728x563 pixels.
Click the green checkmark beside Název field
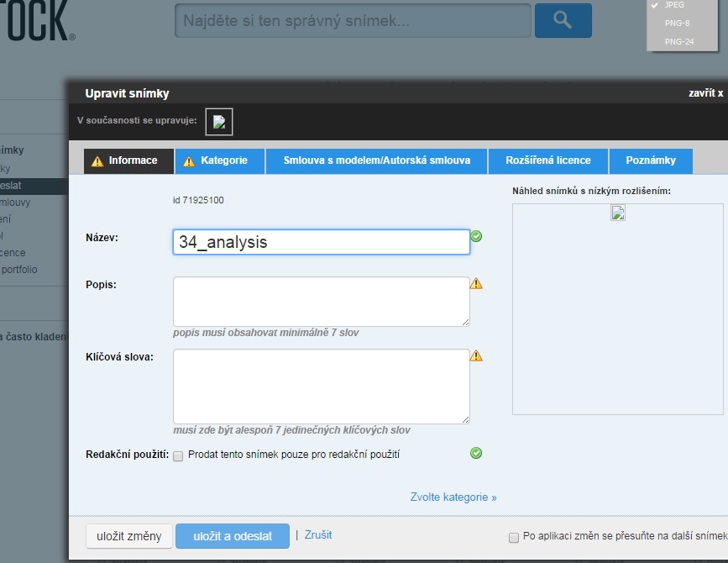click(x=476, y=236)
